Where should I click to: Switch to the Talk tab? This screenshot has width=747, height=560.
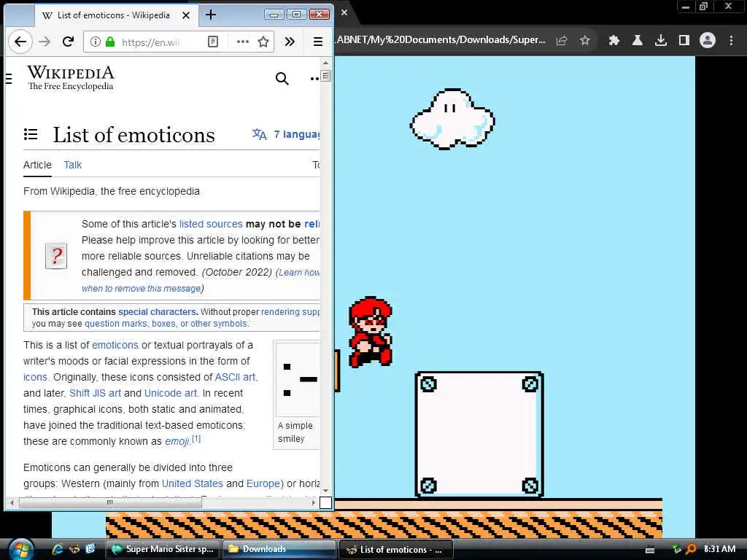coord(72,165)
